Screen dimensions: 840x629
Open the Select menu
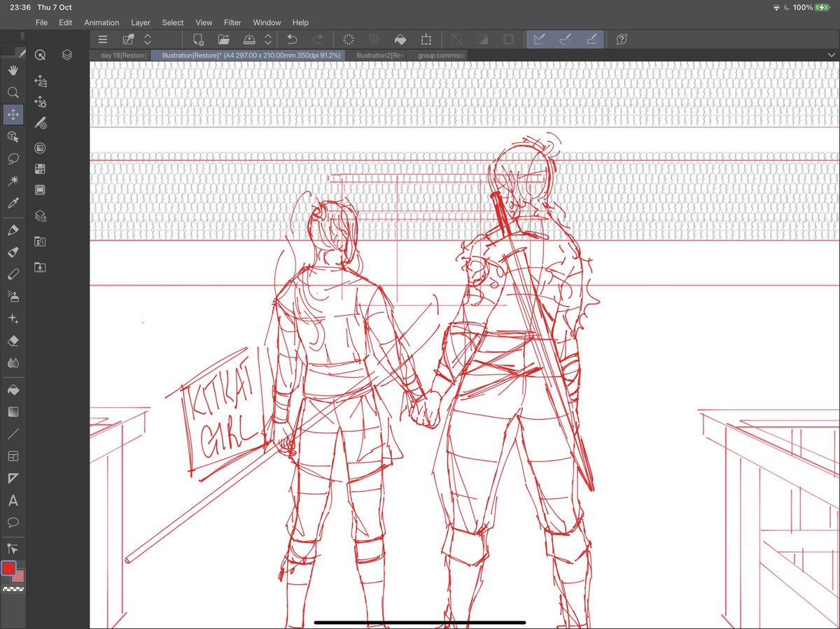pyautogui.click(x=173, y=22)
